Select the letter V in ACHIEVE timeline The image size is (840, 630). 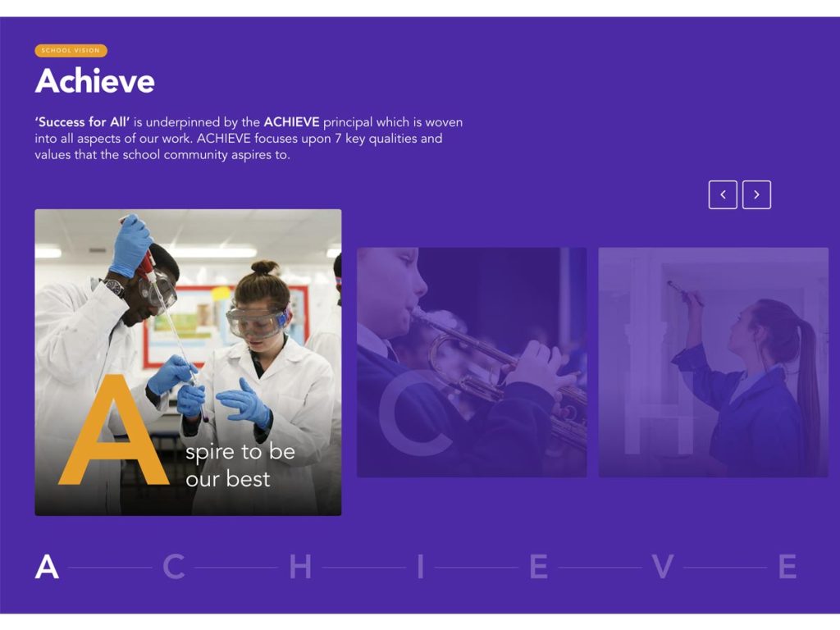click(x=663, y=566)
